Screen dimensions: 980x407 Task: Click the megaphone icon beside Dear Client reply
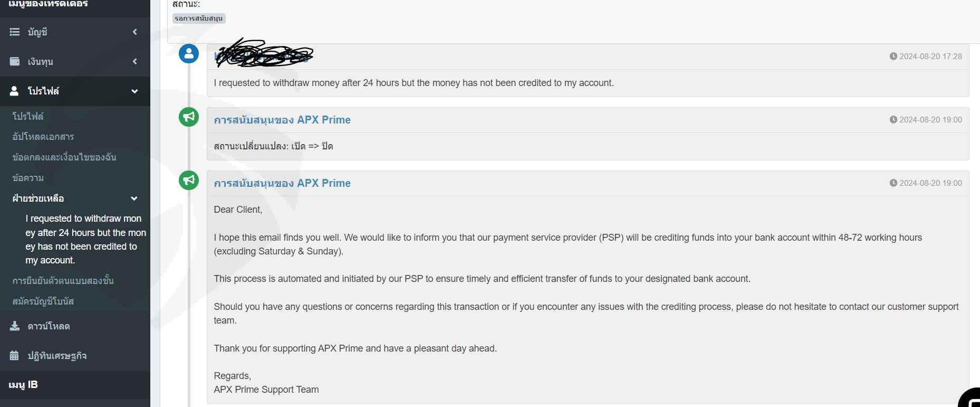189,180
